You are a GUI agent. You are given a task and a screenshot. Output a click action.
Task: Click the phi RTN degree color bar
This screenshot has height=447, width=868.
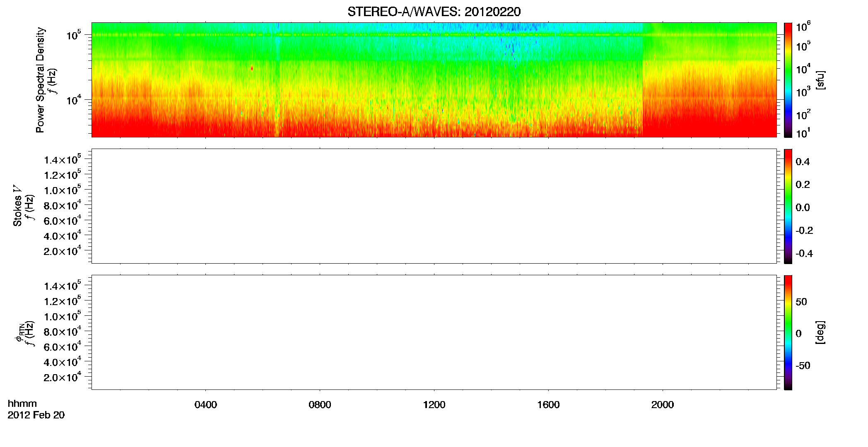[x=788, y=332]
